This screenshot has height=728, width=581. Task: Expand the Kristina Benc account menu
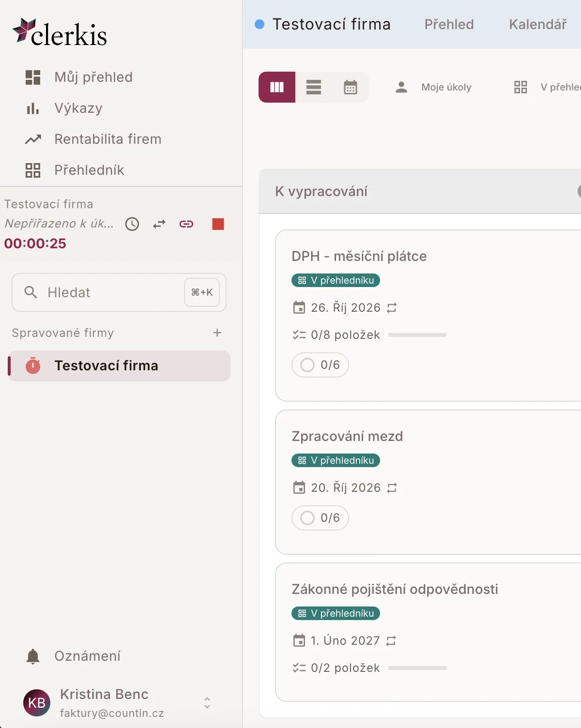(207, 703)
